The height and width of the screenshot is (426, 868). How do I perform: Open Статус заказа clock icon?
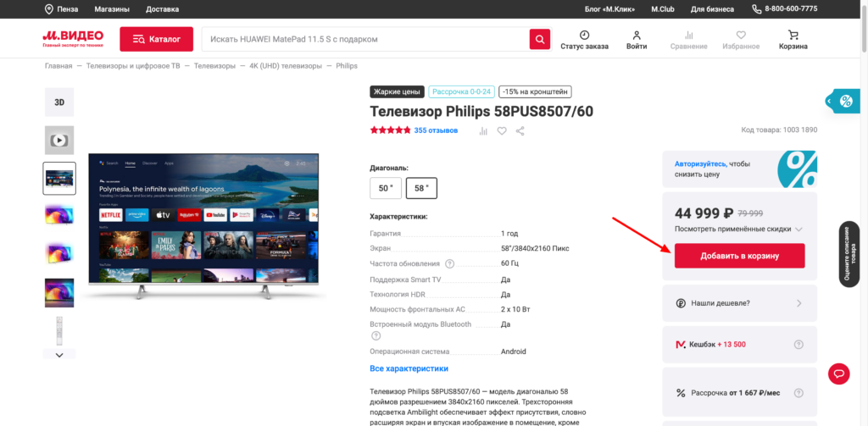click(584, 35)
